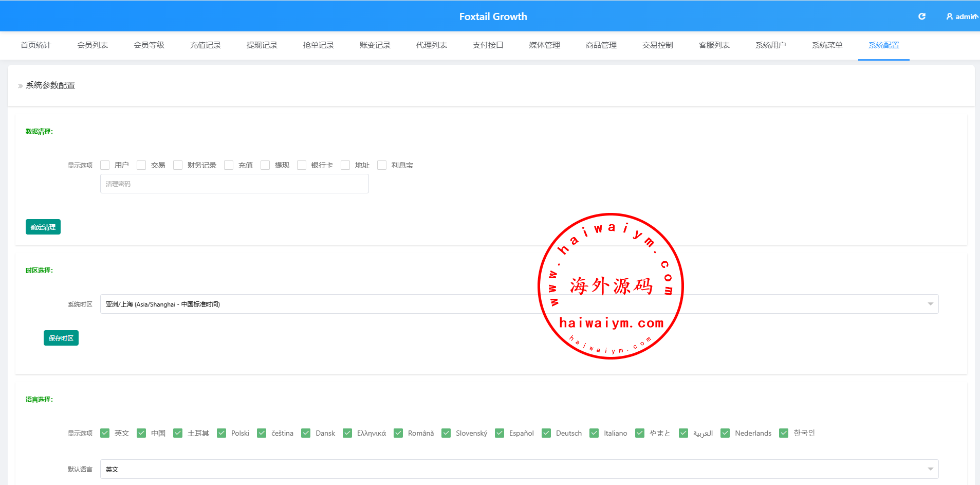Tick the 利息宝 checkbox

click(382, 165)
